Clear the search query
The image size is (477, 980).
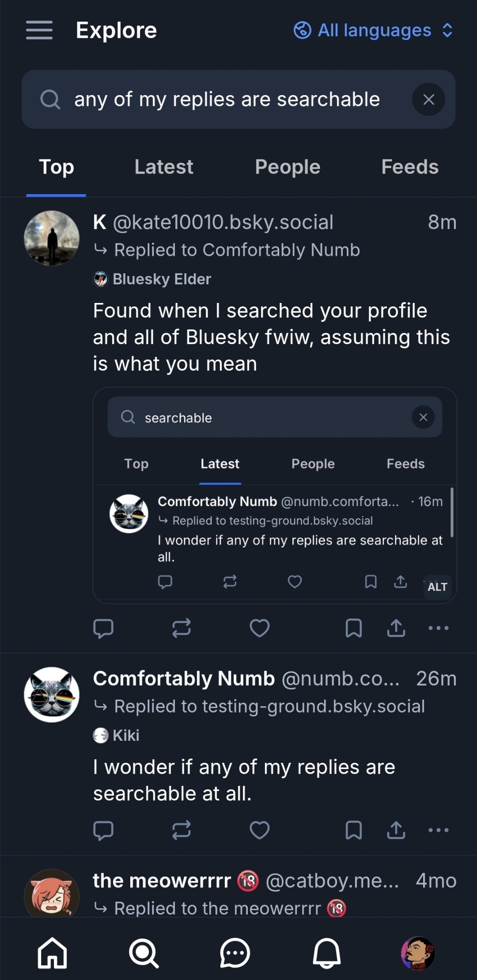[x=429, y=100]
